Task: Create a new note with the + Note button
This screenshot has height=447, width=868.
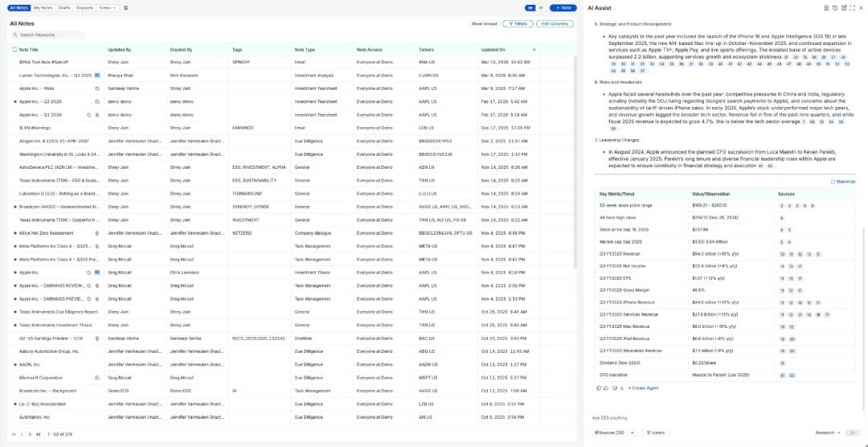Action: pos(563,8)
